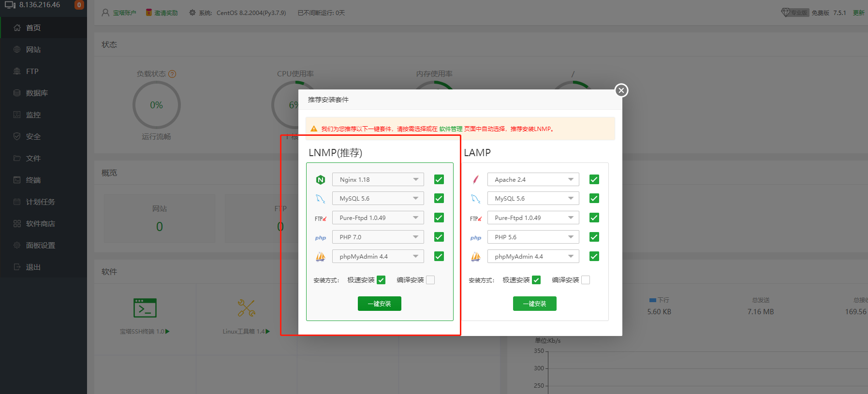868x394 pixels.
Task: Toggle 极速安装 checkbox in LNMP
Action: pyautogui.click(x=381, y=280)
